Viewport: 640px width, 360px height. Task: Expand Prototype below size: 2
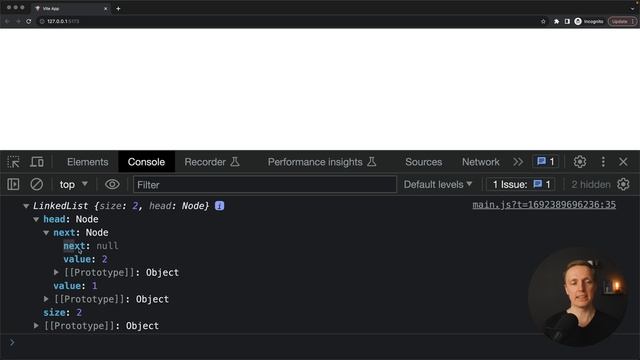(x=36, y=326)
